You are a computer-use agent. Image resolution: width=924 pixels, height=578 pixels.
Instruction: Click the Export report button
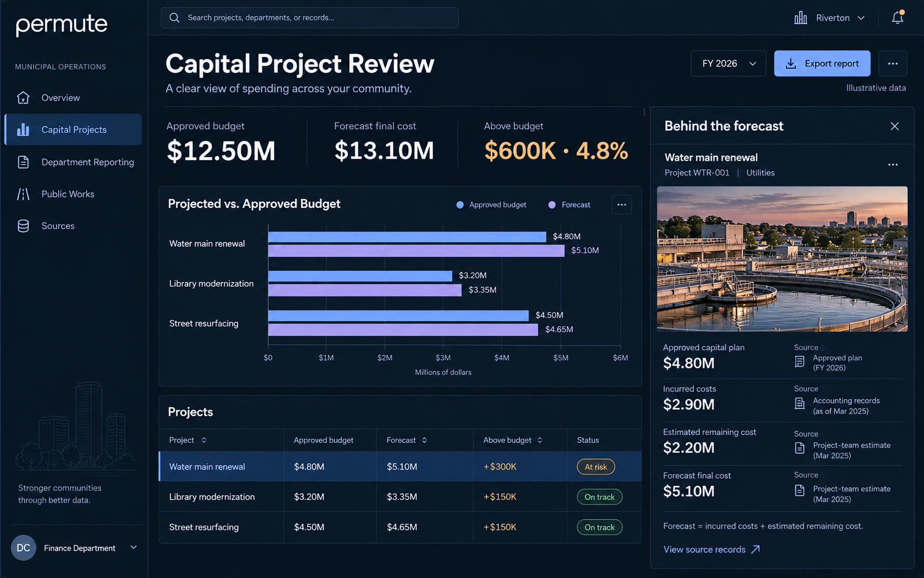click(x=822, y=64)
